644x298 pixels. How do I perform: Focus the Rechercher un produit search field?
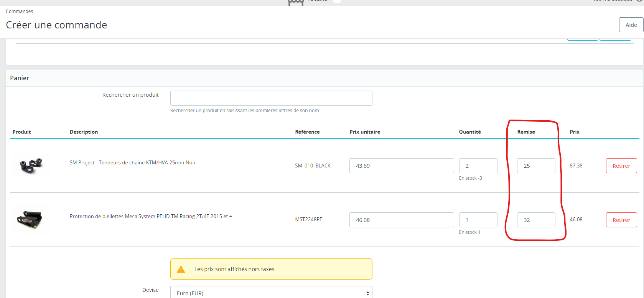coord(271,98)
